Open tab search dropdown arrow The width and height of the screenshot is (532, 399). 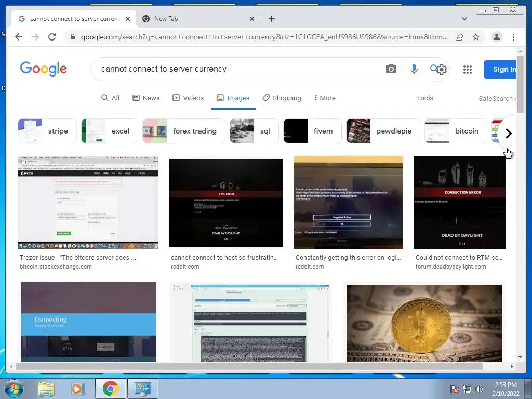[464, 19]
